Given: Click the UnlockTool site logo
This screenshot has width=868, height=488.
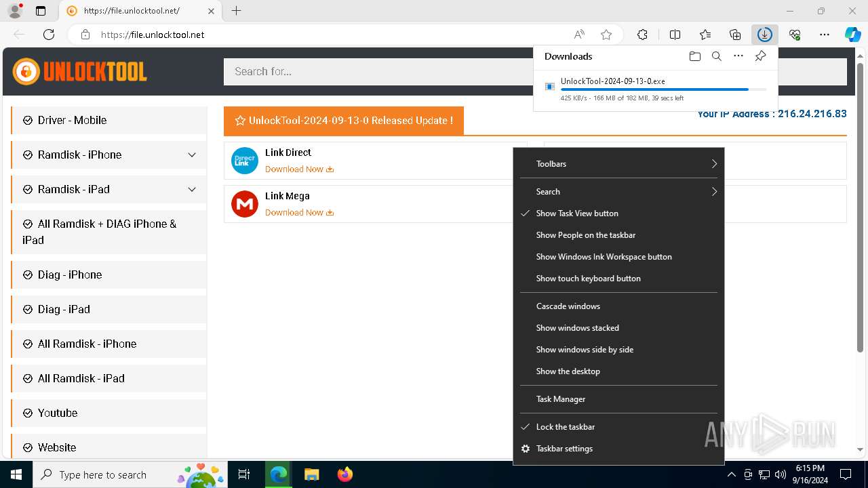Looking at the screenshot, I should pos(79,71).
